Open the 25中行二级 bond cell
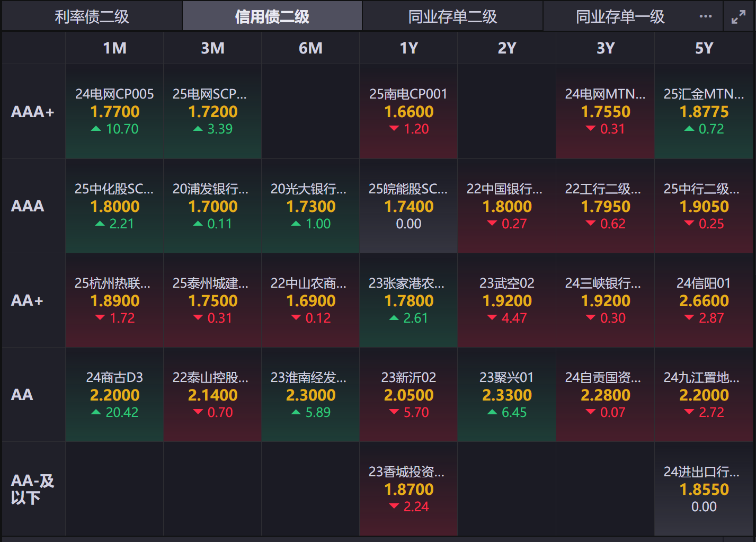Screen dimensions: 756x542 704,206
